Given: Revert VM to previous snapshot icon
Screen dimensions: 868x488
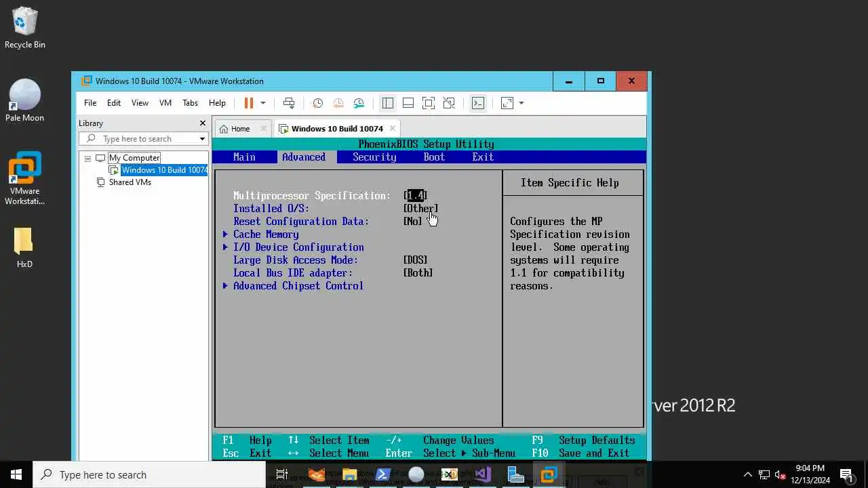Looking at the screenshot, I should [x=338, y=103].
